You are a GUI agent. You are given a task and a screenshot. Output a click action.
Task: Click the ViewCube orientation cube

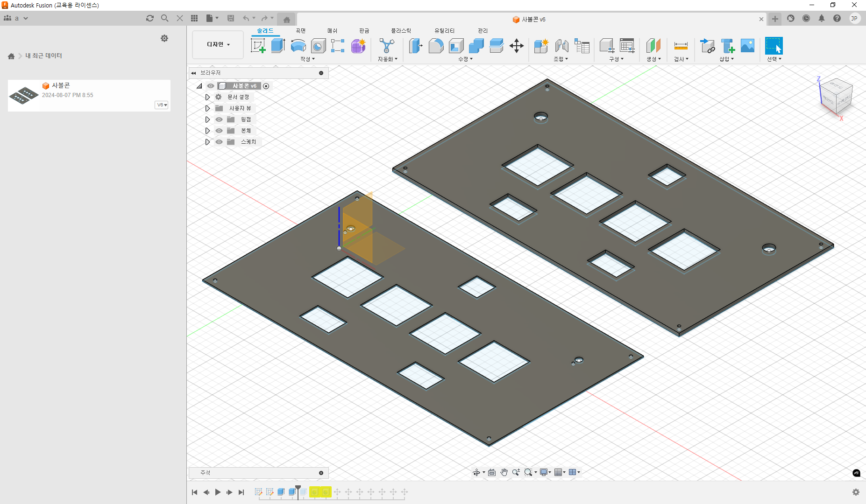pyautogui.click(x=837, y=96)
